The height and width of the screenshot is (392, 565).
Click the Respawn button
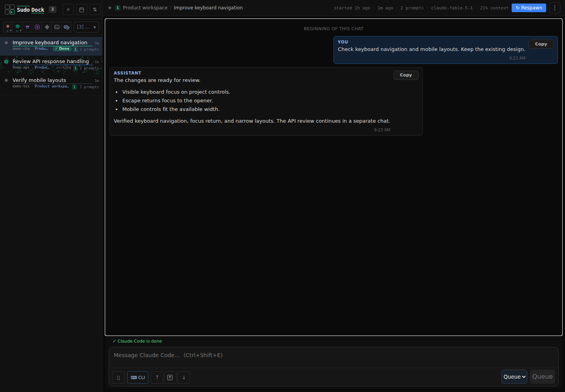[529, 8]
